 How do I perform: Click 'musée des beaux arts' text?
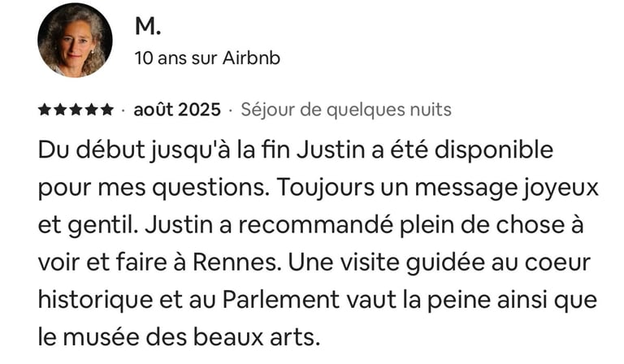click(x=192, y=338)
